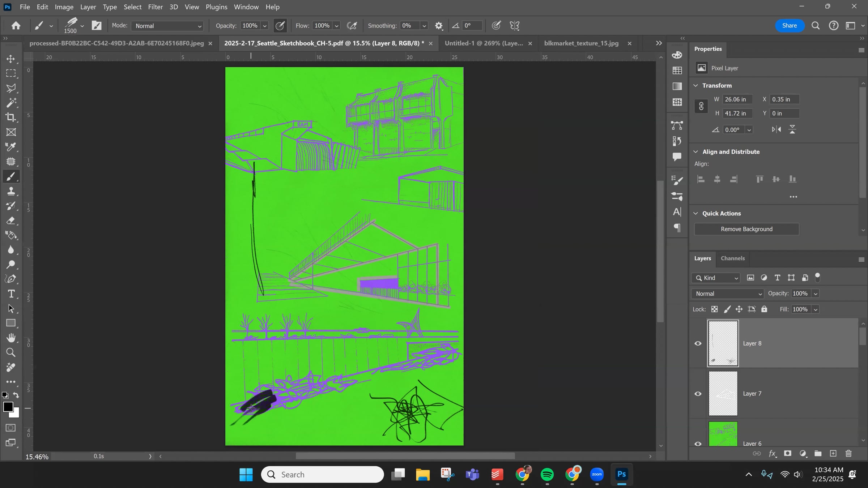868x488 pixels.
Task: Select the Eyedropper tool
Action: (11, 147)
